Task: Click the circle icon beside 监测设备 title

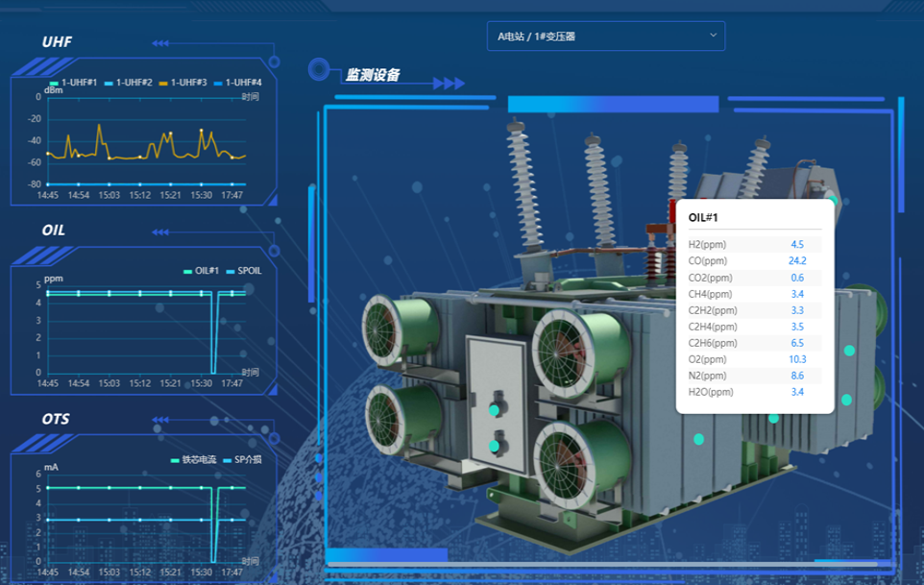Action: (320, 70)
